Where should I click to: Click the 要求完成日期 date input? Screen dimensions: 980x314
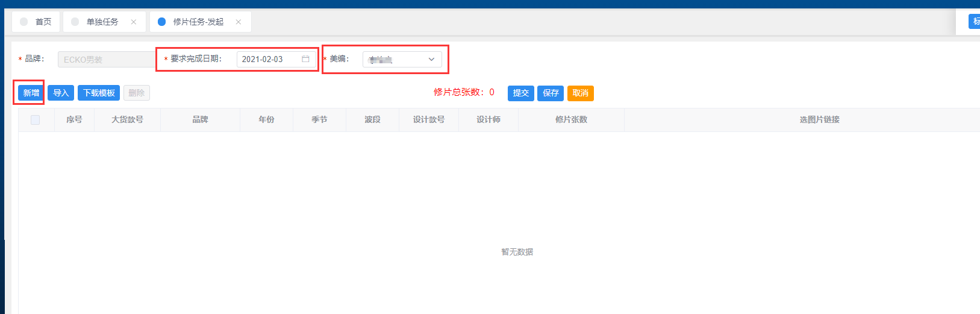point(269,59)
